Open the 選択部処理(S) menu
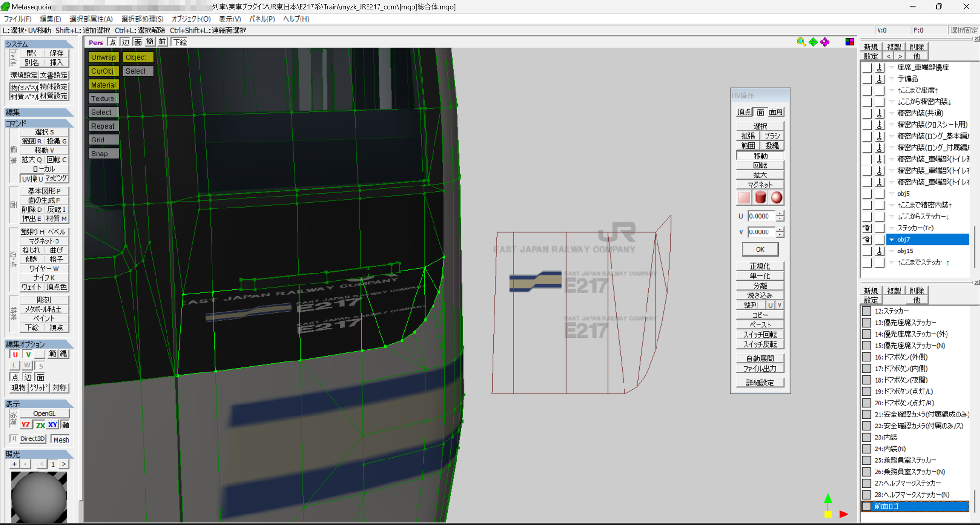Screen dimensions: 980x525 point(142,19)
